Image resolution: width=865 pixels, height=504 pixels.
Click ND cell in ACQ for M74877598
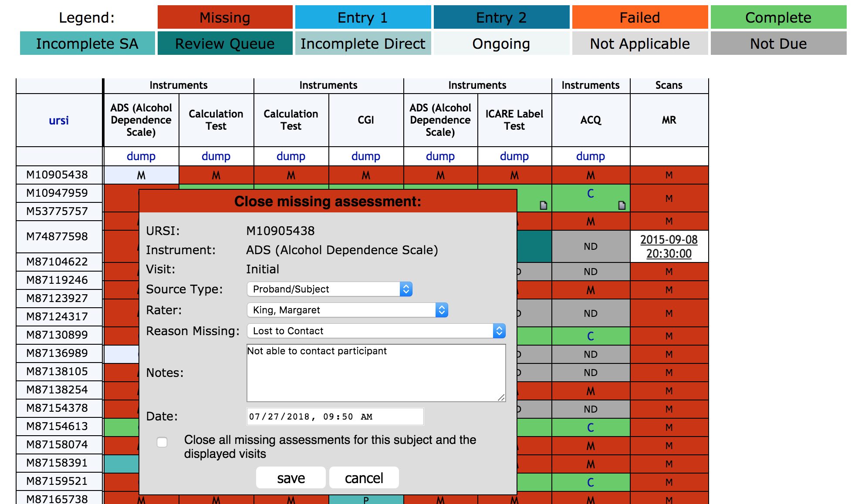591,246
